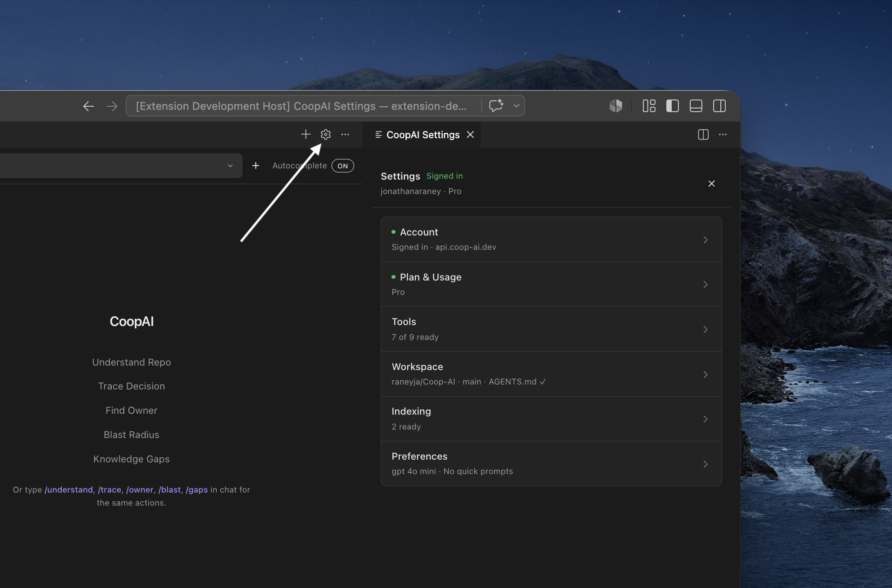Open the sidebar more actions ellipsis
The height and width of the screenshot is (588, 892).
pos(345,134)
